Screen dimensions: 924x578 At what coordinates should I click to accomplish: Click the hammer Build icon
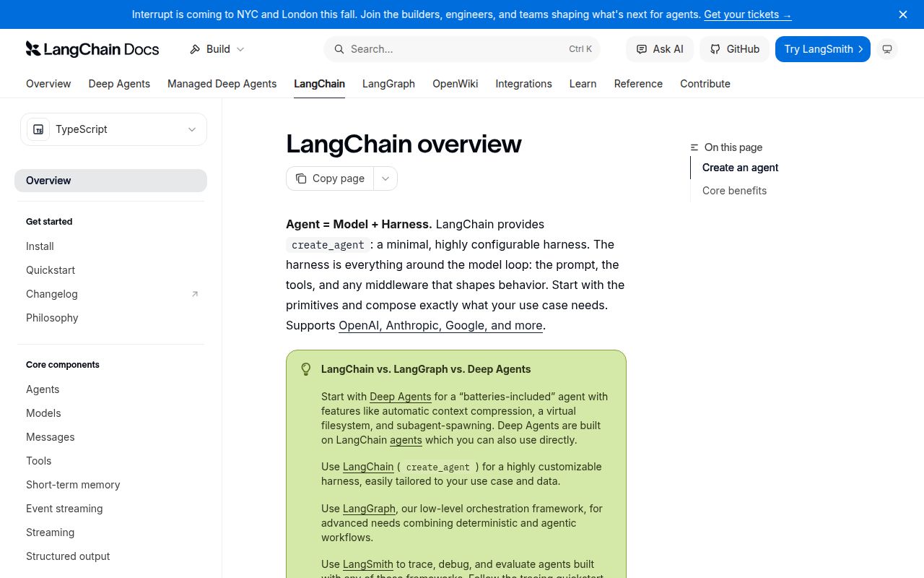195,49
